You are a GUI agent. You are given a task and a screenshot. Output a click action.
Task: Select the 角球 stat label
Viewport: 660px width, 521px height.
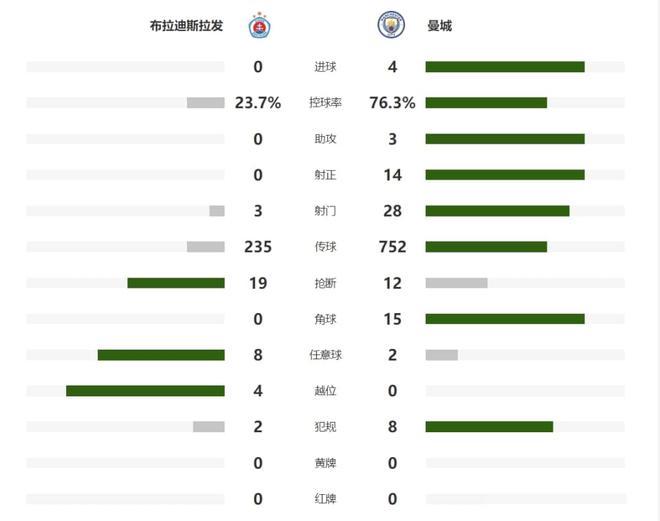[x=324, y=319]
